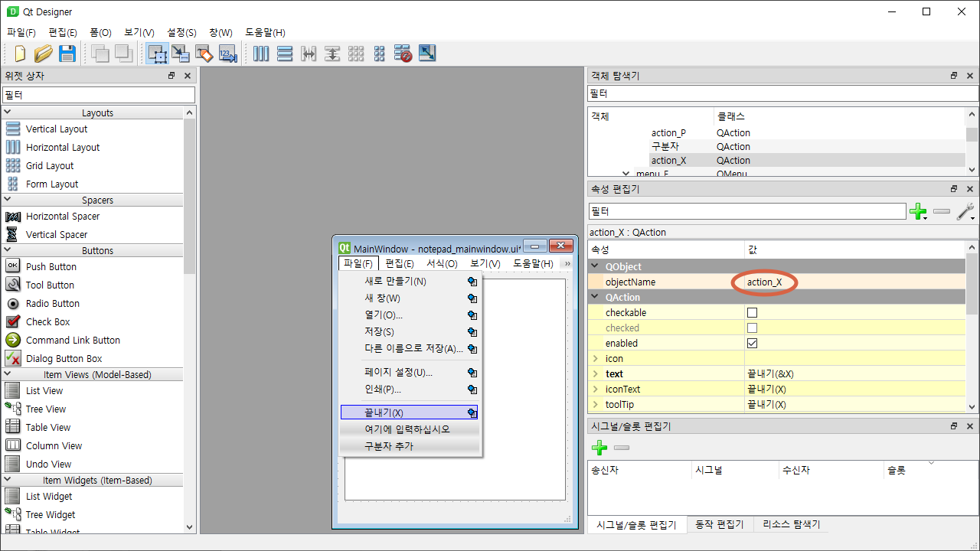Save the form with the floppy disk icon
The width and height of the screenshot is (980, 551).
pyautogui.click(x=67, y=54)
